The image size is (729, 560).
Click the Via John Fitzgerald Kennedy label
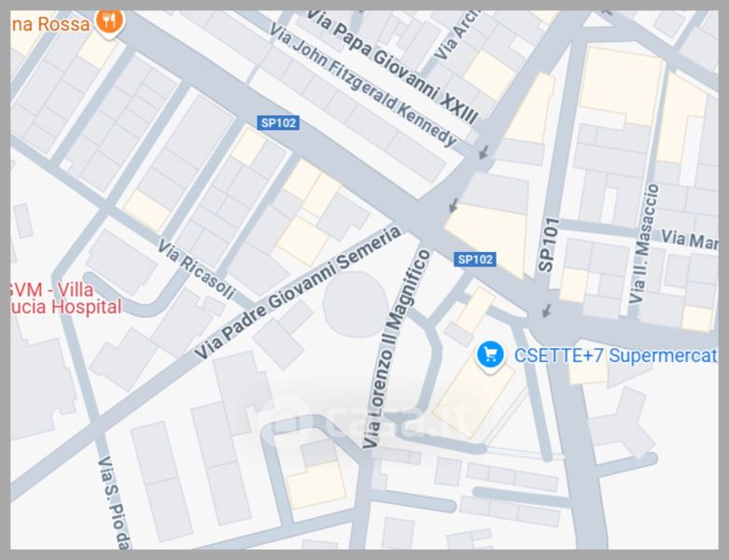[363, 85]
